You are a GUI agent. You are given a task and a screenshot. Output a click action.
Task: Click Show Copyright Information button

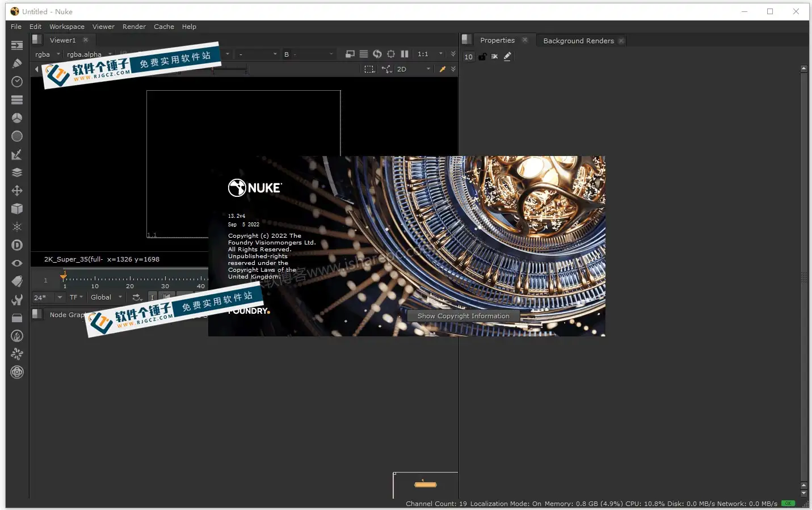pyautogui.click(x=464, y=316)
